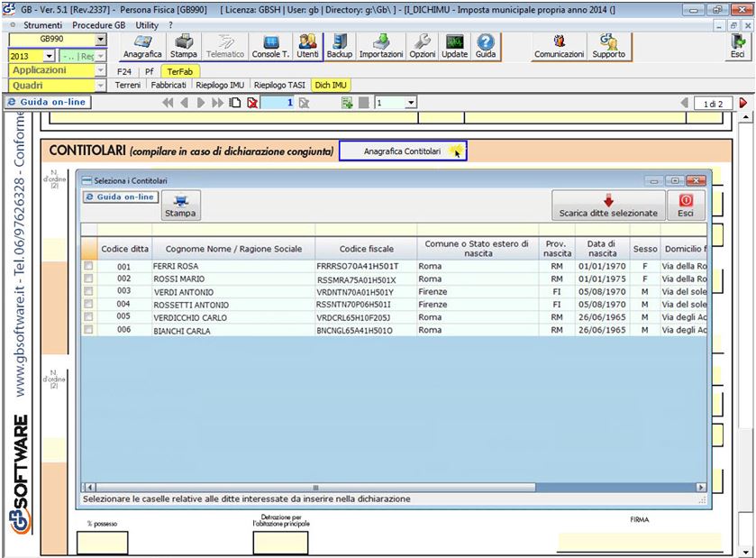Screen dimensions: 756x558
Task: Check the box for ROSSETTI ANTONIO
Action: pyautogui.click(x=88, y=304)
